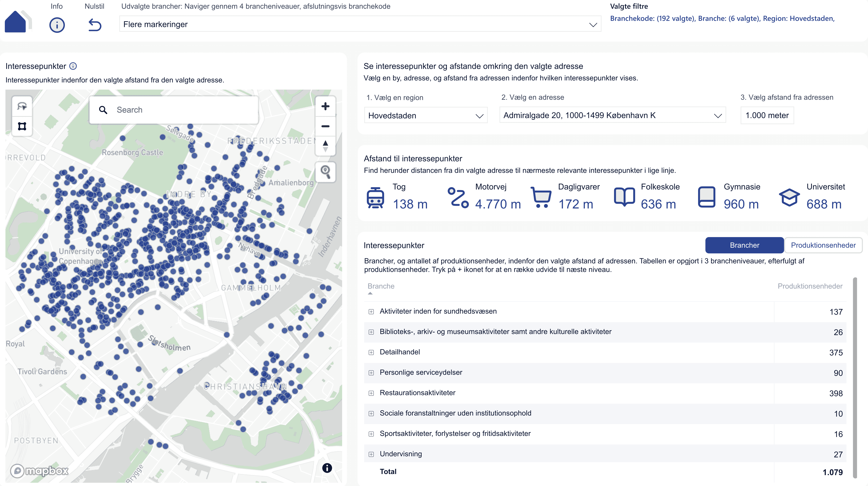Reset map bearing with compass icon
868x486 pixels.
(x=325, y=146)
